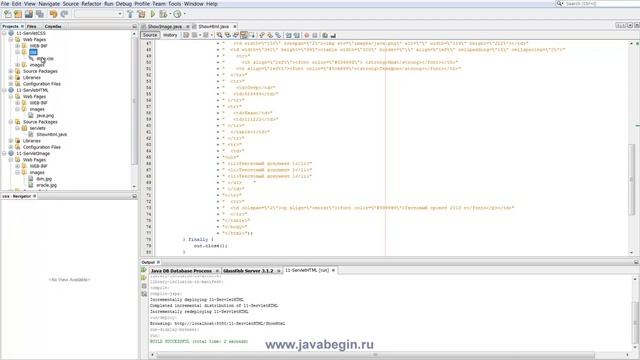Image resolution: width=640 pixels, height=360 pixels.
Task: Select java.png in the project tree
Action: tap(45, 116)
